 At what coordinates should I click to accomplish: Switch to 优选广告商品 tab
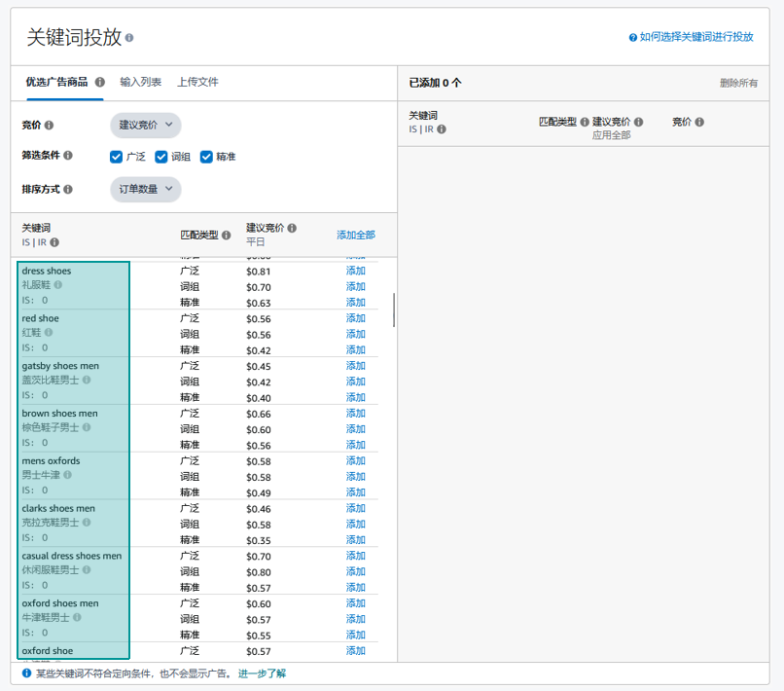point(57,82)
